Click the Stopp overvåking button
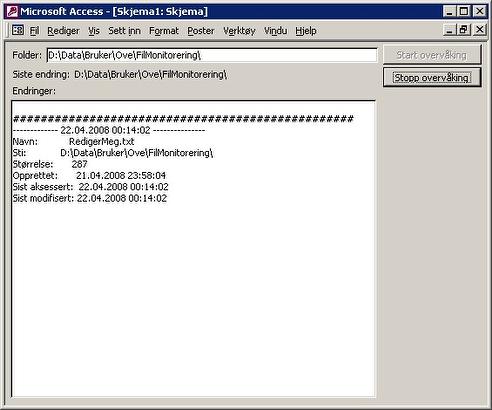The image size is (492, 410). [x=432, y=77]
